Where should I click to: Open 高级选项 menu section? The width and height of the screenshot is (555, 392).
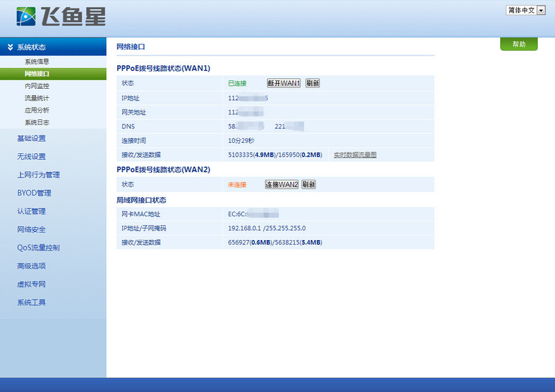tap(31, 266)
